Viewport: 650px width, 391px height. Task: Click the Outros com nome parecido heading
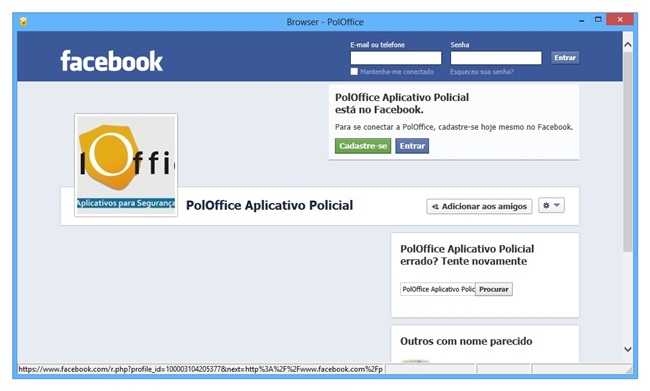466,341
